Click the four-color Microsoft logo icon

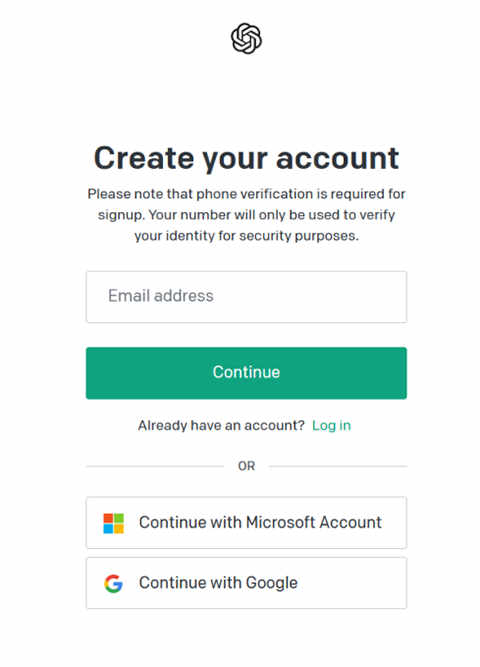(x=114, y=523)
